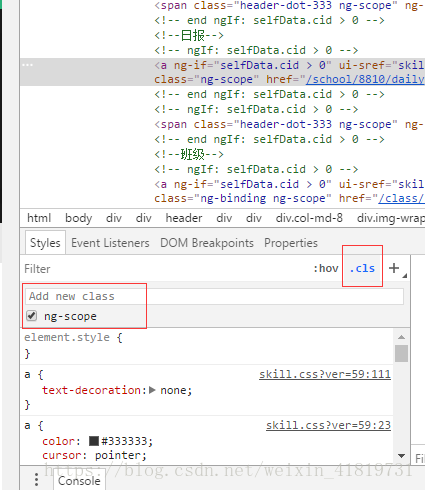
Task: Click the scrollbar up arrow in Styles pane
Action: coord(401,337)
